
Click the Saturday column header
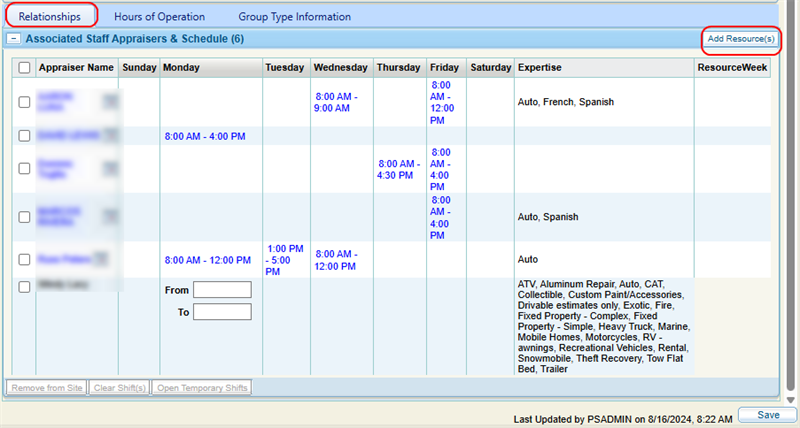491,67
